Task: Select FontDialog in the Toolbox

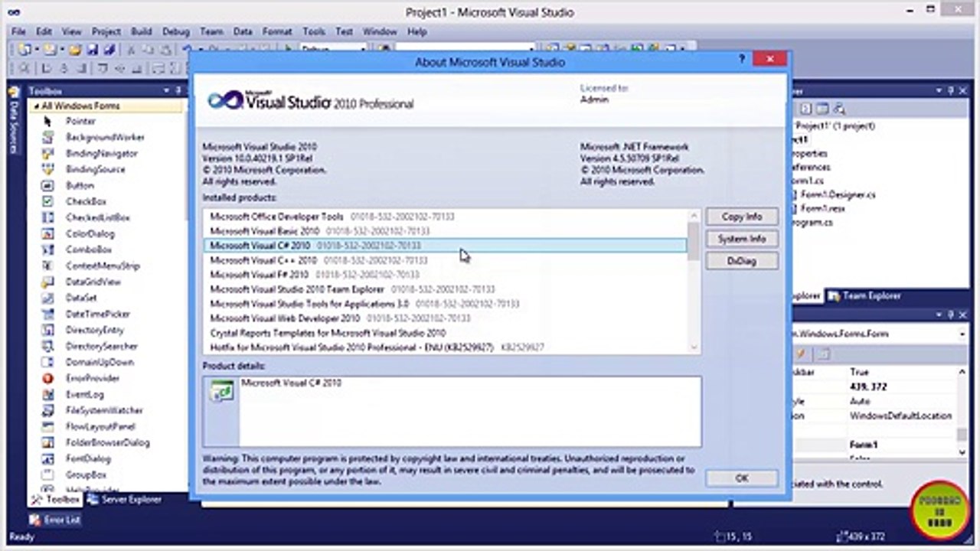Action: pyautogui.click(x=88, y=458)
